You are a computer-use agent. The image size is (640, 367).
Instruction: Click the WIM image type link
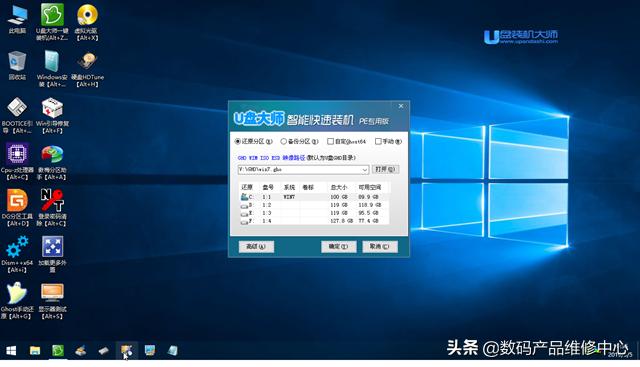pos(253,158)
